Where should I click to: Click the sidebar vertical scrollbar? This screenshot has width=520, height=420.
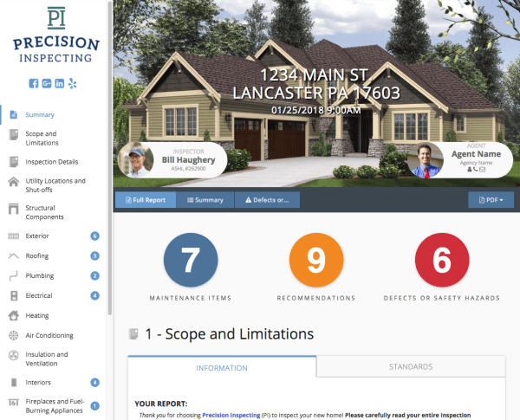[110, 159]
